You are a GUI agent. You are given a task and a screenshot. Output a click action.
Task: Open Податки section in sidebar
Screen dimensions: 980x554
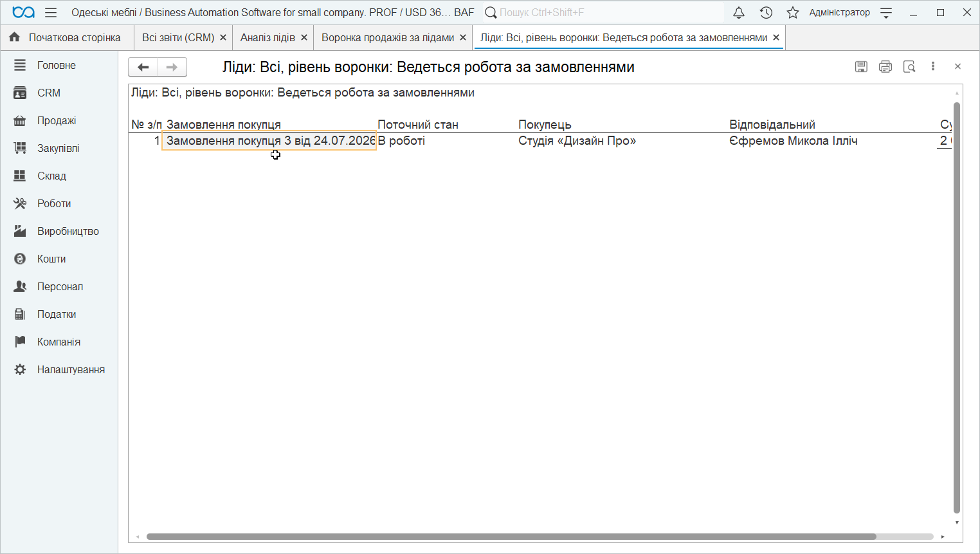[x=59, y=314]
